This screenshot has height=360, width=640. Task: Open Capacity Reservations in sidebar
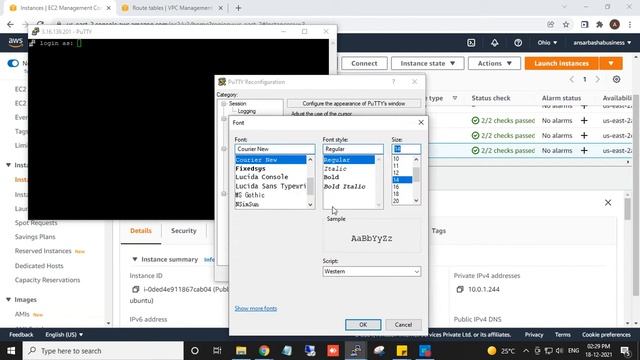(47, 280)
